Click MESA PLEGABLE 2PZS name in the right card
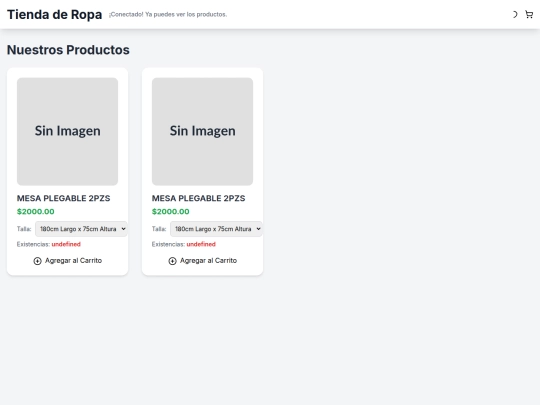Image resolution: width=540 pixels, height=405 pixels. click(199, 198)
